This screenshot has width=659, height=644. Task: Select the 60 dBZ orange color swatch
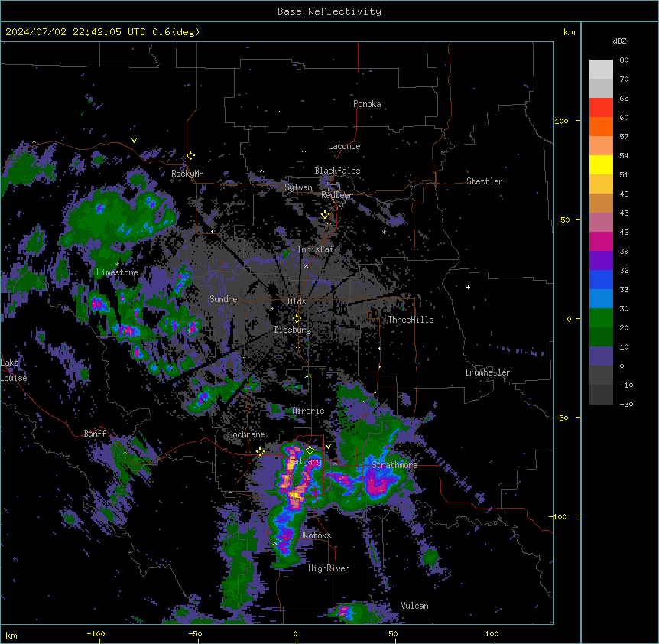[x=601, y=126]
